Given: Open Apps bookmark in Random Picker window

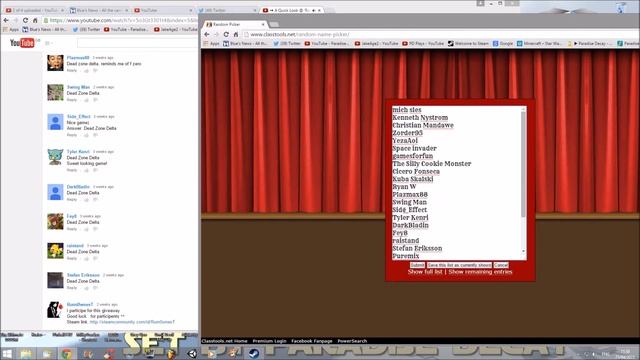Looking at the screenshot, I should [x=211, y=43].
